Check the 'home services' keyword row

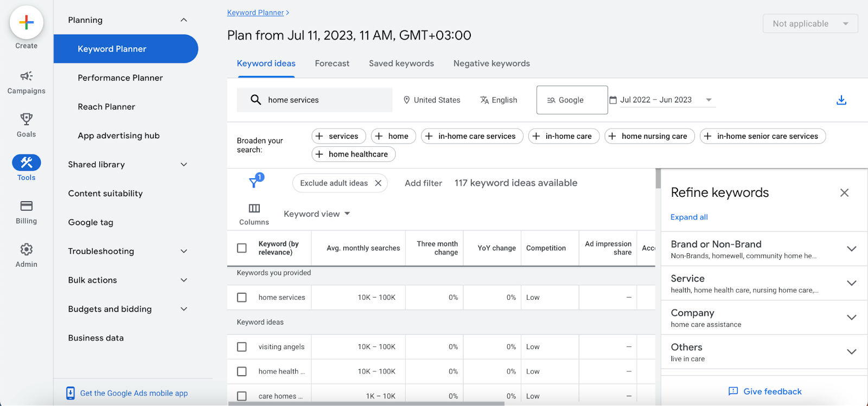coord(242,298)
